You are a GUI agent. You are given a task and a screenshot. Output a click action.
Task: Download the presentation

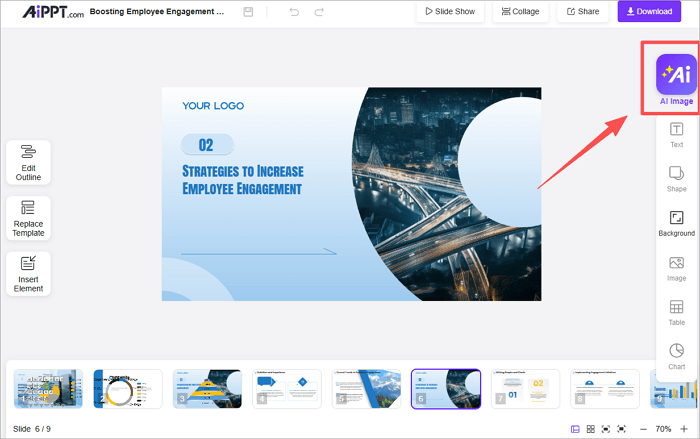pyautogui.click(x=657, y=12)
